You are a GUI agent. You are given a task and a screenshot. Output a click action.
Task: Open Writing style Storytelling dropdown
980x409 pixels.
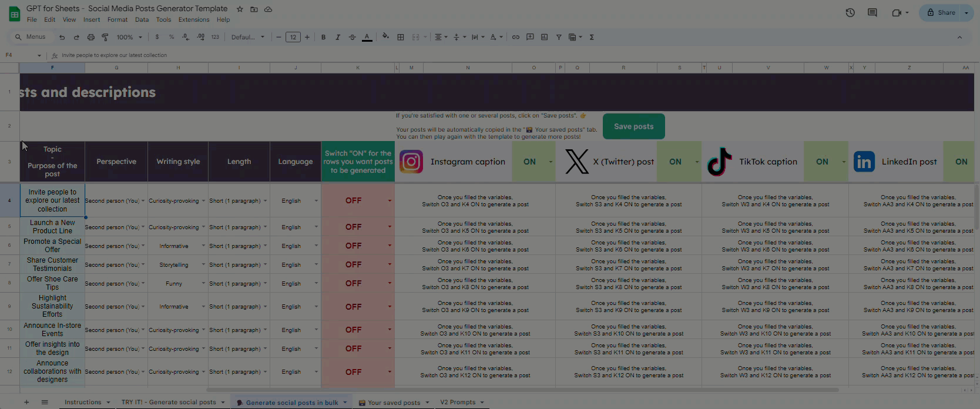(x=204, y=264)
